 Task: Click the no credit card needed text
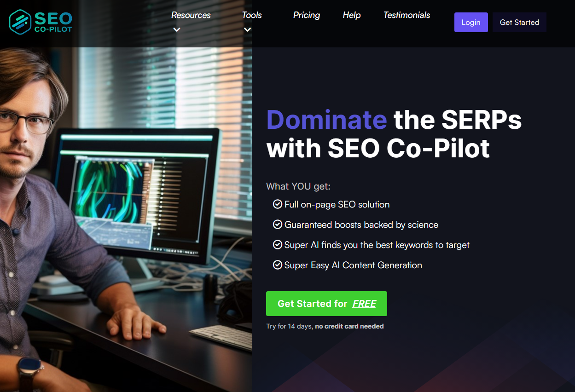(x=349, y=326)
